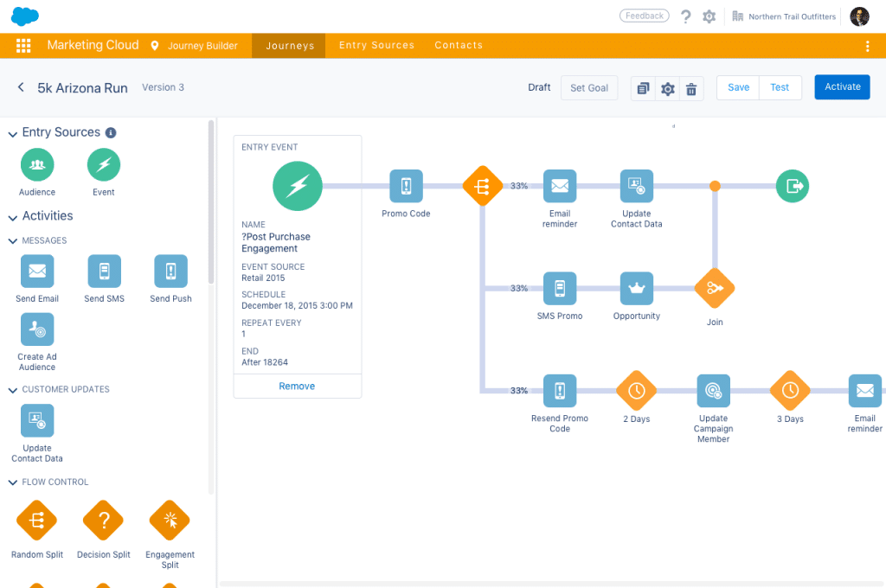Collapse the Entry Sources section

[12, 134]
